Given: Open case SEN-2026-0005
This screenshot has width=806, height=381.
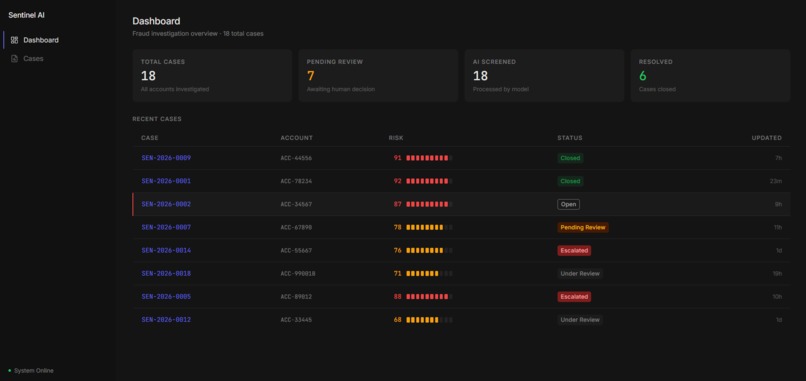Looking at the screenshot, I should [166, 297].
